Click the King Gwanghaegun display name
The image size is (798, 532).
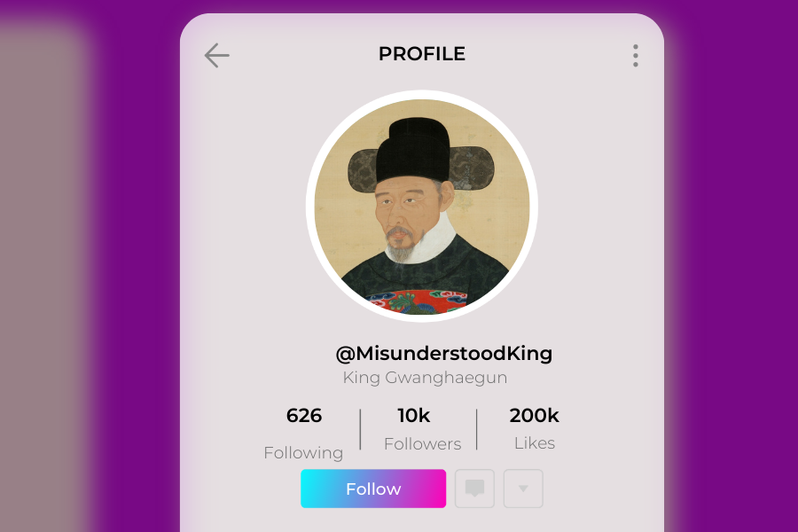pyautogui.click(x=425, y=378)
